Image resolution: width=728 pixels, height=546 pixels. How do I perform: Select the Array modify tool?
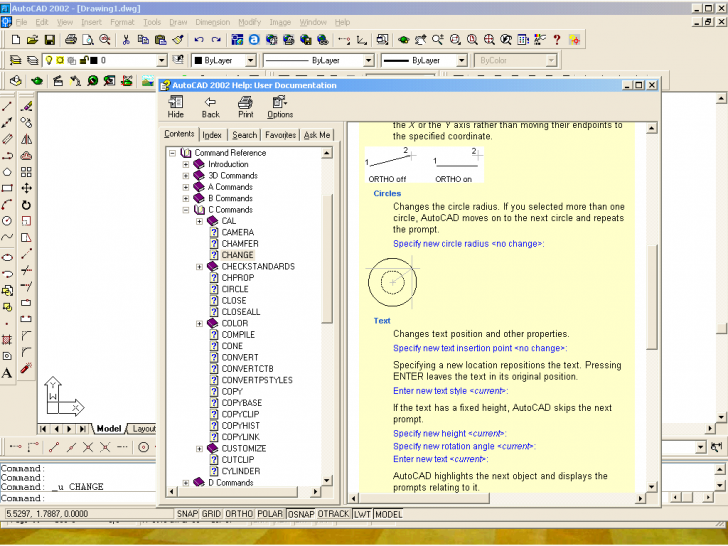[x=26, y=172]
